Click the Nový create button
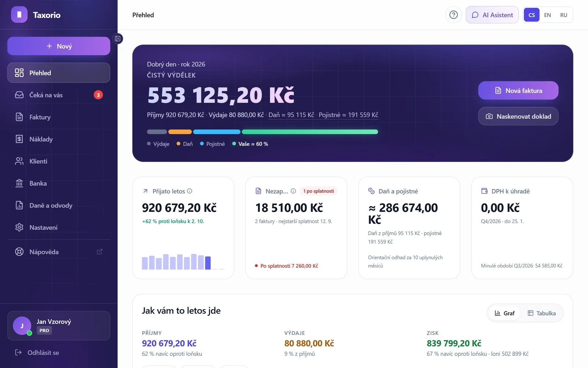The width and height of the screenshot is (588, 368). pyautogui.click(x=59, y=46)
